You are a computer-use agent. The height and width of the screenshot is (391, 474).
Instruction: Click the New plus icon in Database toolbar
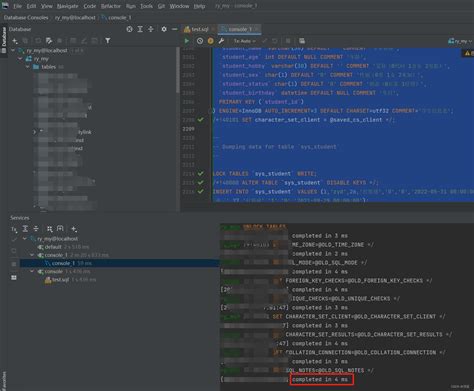pyautogui.click(x=15, y=41)
